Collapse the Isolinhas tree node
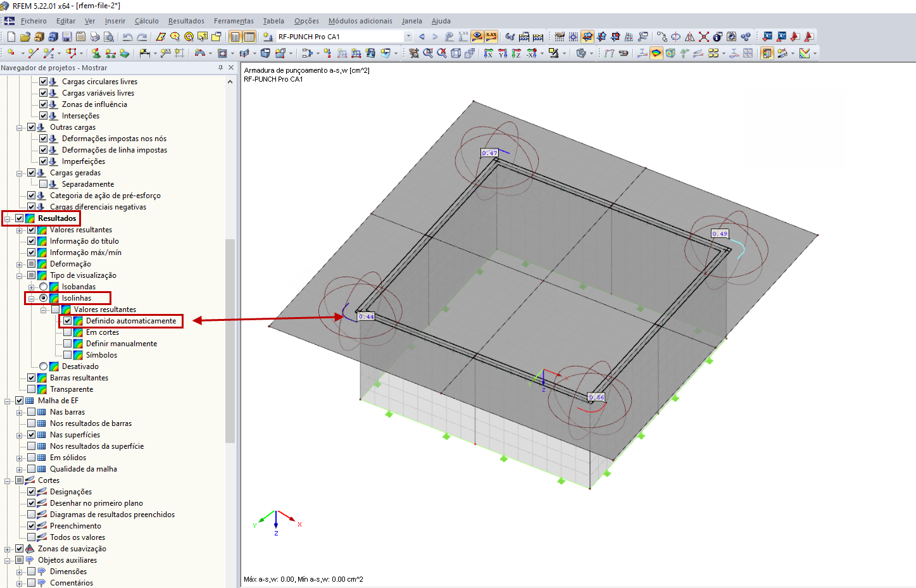 point(32,298)
